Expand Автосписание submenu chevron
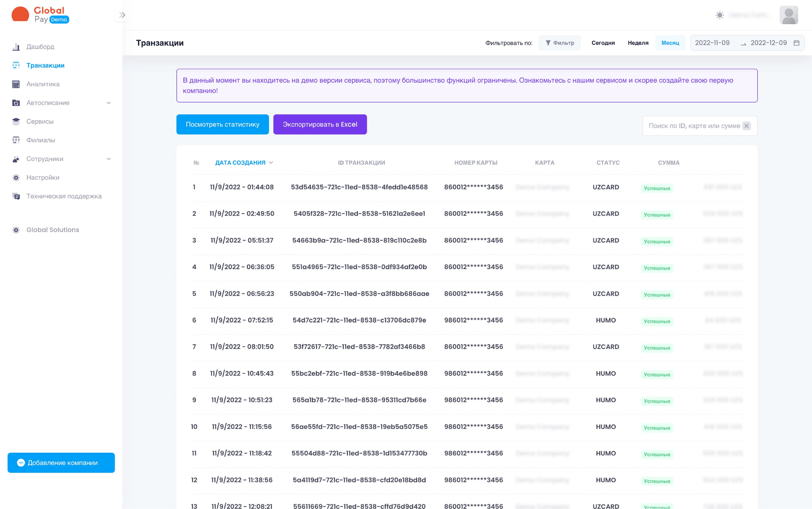Image resolution: width=812 pixels, height=509 pixels. [109, 103]
